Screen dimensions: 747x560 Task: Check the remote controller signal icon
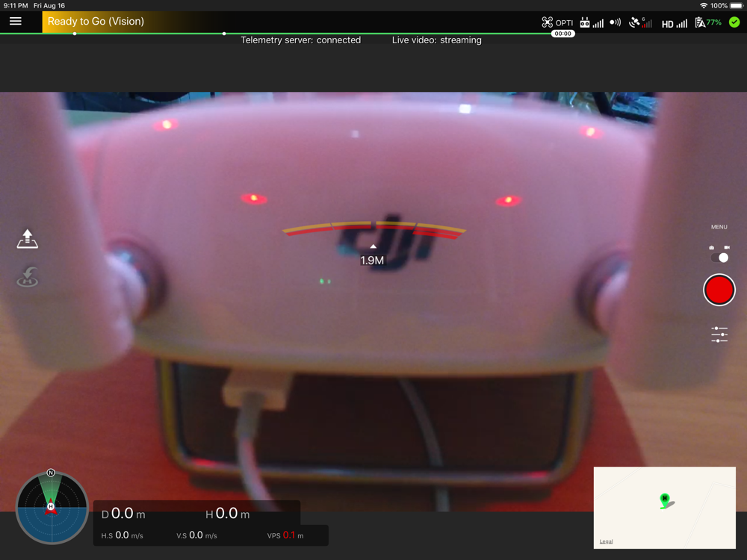(592, 22)
